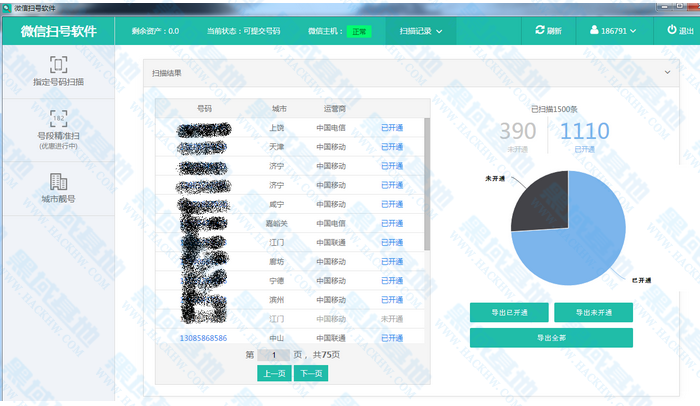The height and width of the screenshot is (406, 700).
Task: Click the 导出未开通 button
Action: [x=593, y=312]
